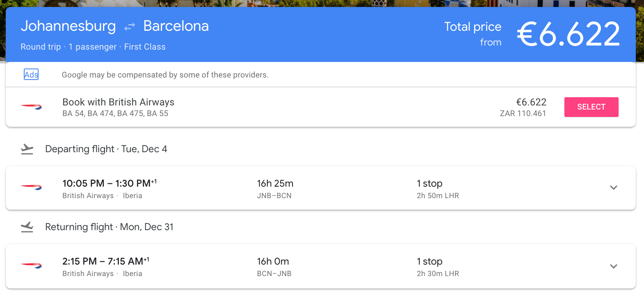
Task: Expand the 2:15 PM returning flight details
Action: (613, 266)
